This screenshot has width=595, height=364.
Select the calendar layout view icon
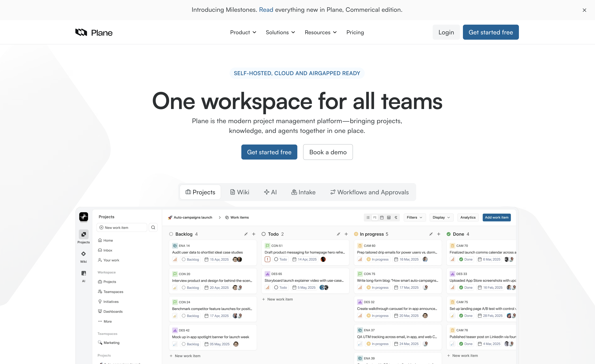[x=382, y=217]
